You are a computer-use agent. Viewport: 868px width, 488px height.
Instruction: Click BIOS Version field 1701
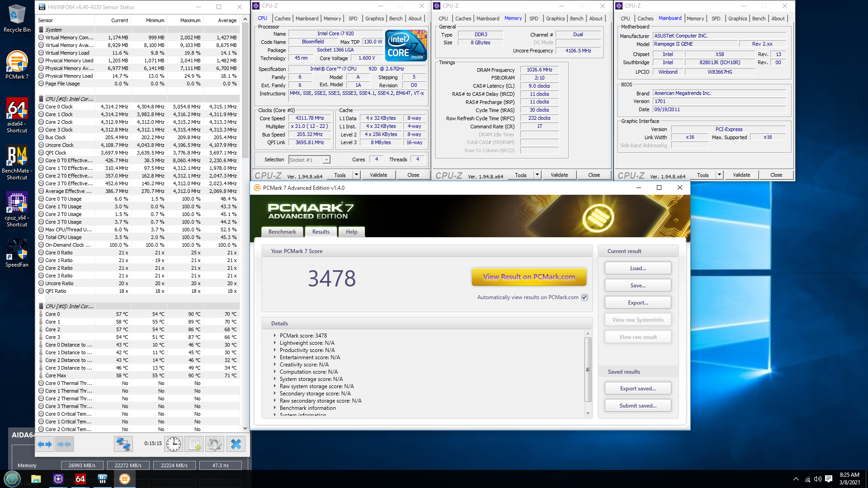tap(720, 101)
